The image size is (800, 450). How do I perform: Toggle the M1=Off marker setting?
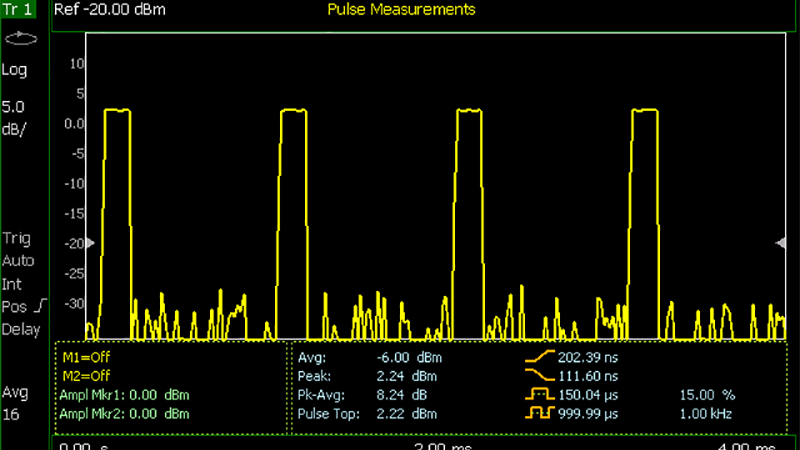[87, 357]
